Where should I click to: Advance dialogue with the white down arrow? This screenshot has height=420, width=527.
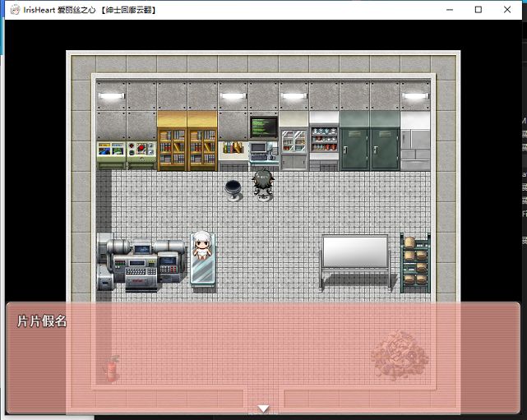coord(263,408)
